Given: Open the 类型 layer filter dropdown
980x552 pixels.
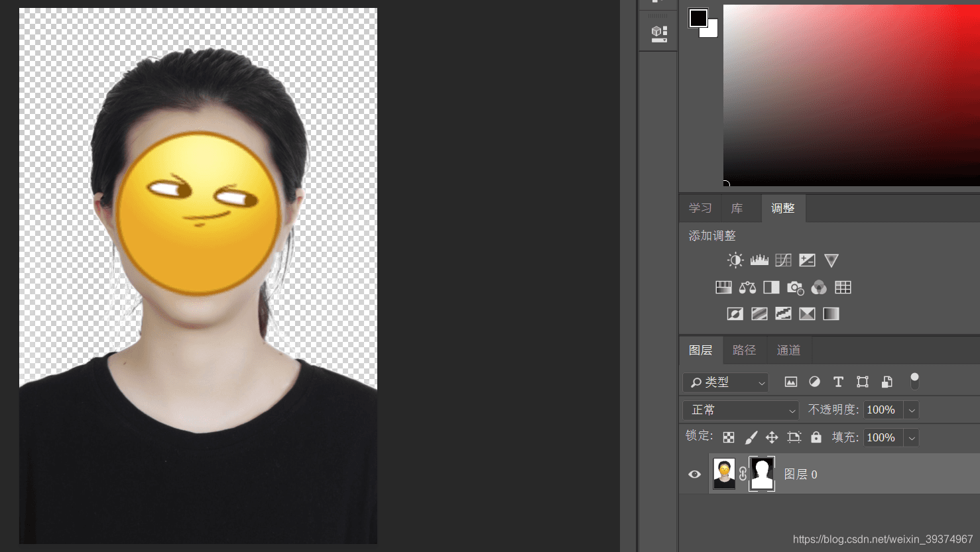Looking at the screenshot, I should click(725, 382).
